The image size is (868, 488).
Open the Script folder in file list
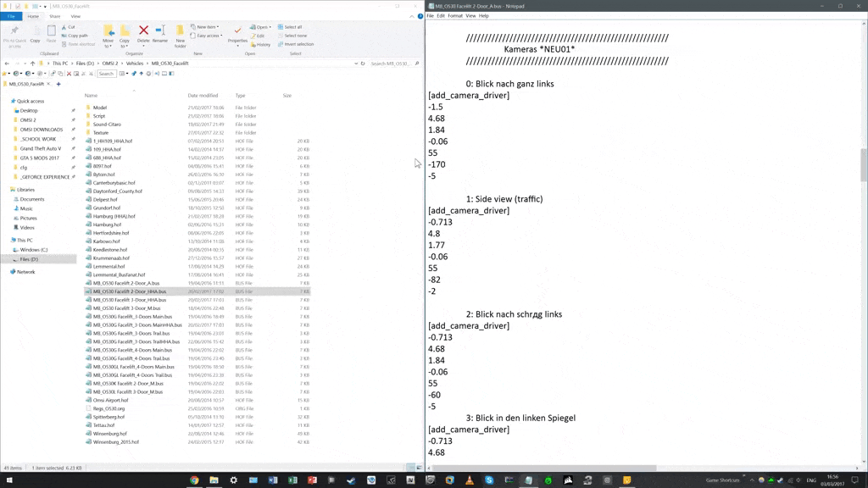(x=99, y=116)
